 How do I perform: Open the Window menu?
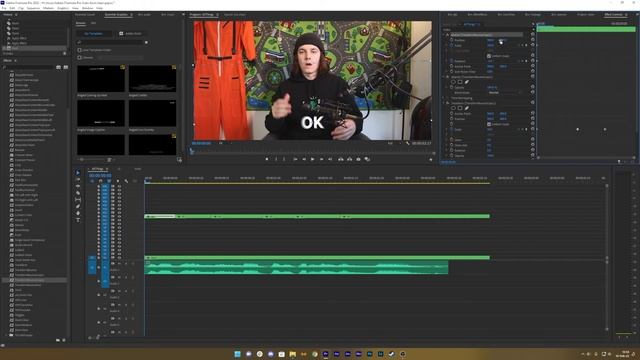point(87,8)
